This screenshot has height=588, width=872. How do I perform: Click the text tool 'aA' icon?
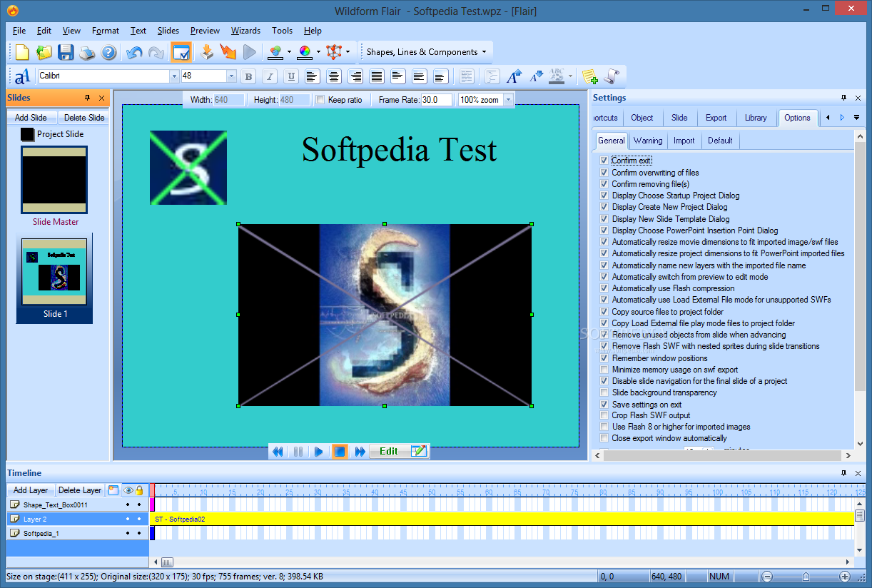[x=23, y=76]
